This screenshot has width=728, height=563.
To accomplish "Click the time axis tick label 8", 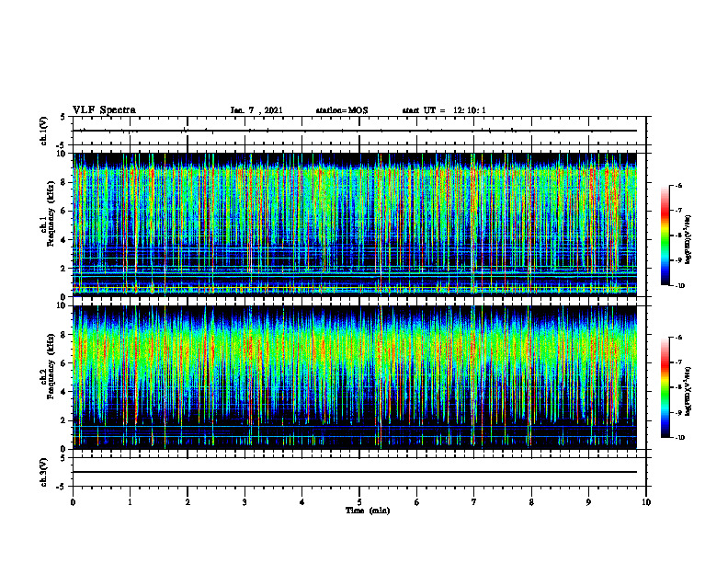I will tap(531, 502).
